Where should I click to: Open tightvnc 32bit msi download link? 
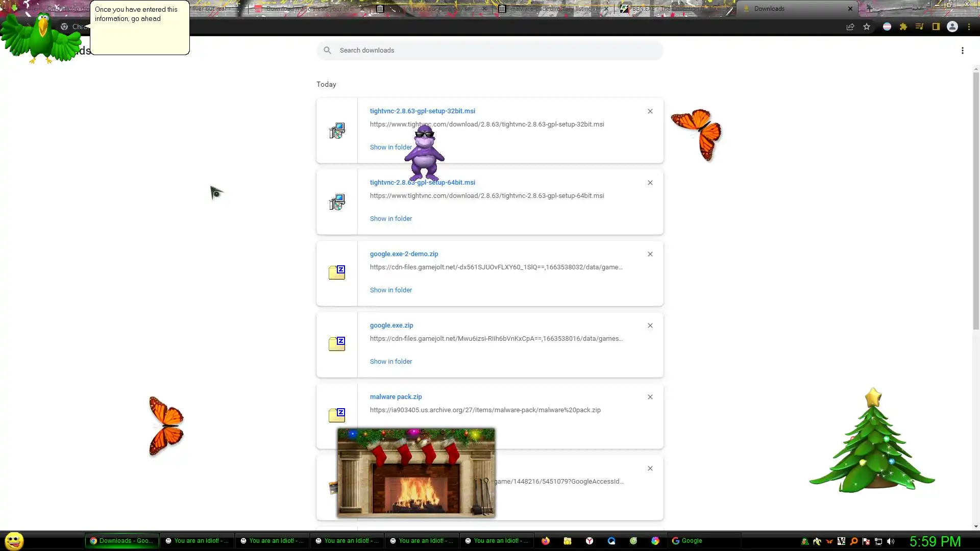pos(422,111)
